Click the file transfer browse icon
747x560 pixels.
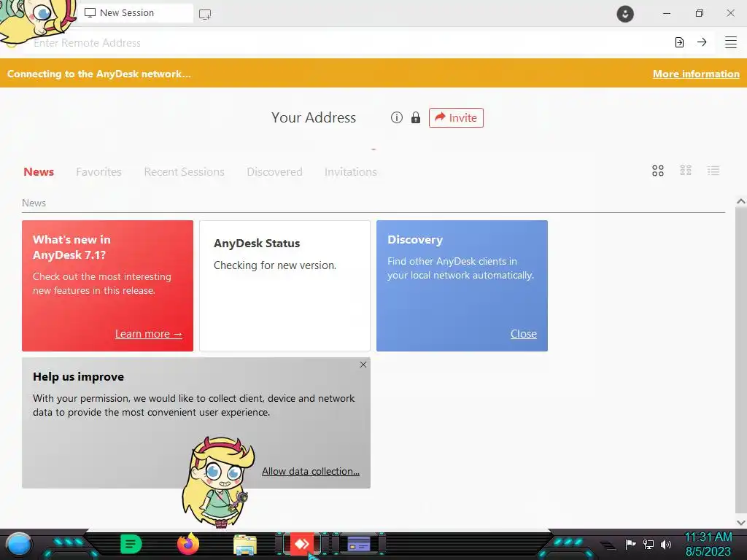pyautogui.click(x=679, y=42)
